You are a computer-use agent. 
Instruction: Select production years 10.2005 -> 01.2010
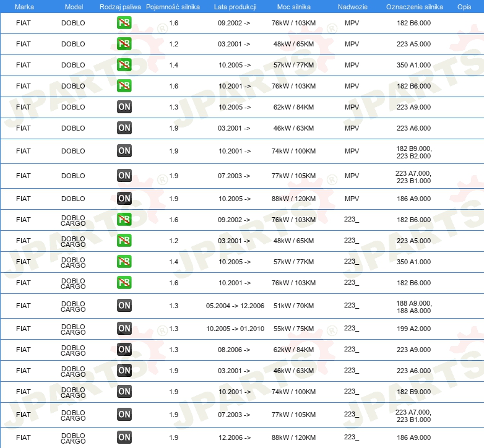[235, 329]
